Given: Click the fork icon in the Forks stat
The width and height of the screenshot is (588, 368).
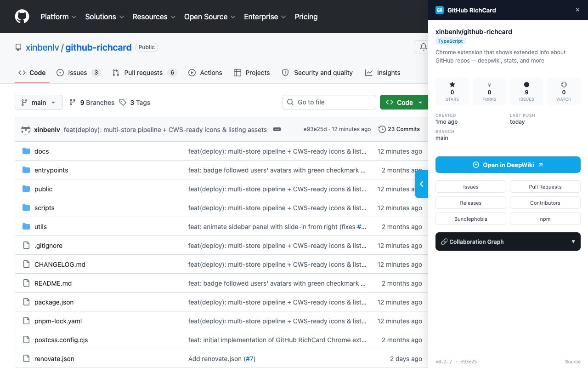Looking at the screenshot, I should click(489, 85).
